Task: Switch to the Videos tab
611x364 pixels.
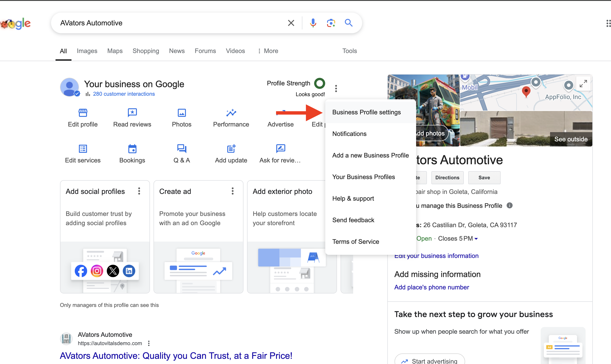Action: [x=235, y=51]
